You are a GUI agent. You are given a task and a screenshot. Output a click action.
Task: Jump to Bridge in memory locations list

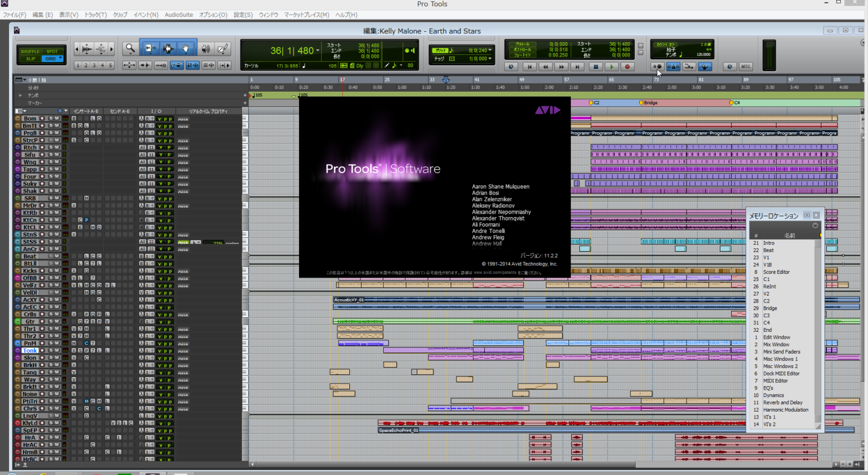pyautogui.click(x=770, y=308)
